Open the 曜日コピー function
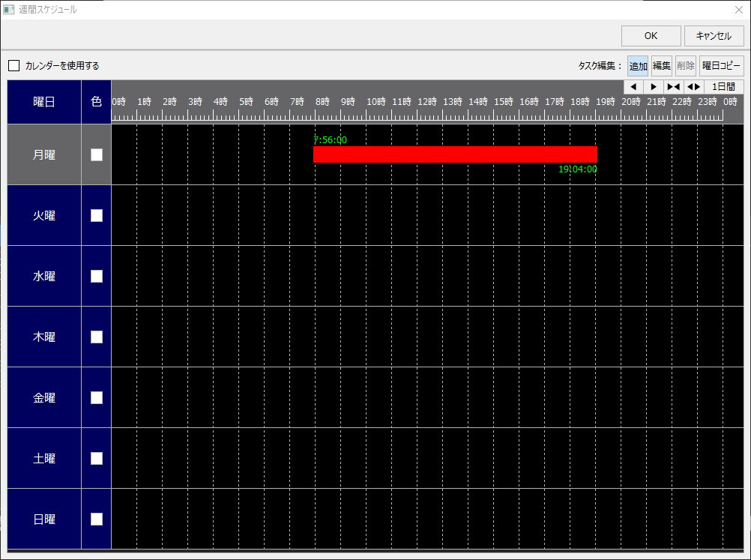Screen dimensions: 751x560 (721, 66)
